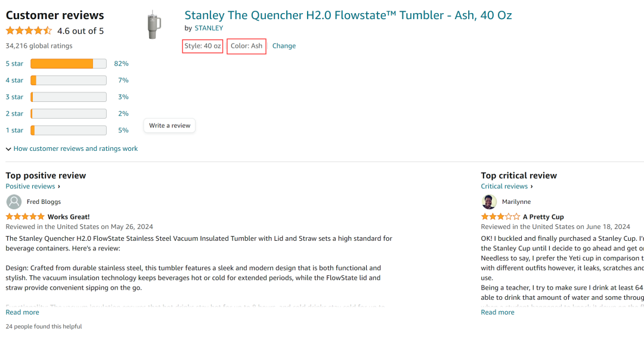Filter reviews by 1 star bar
Screen dimensions: 644x341
68,131
